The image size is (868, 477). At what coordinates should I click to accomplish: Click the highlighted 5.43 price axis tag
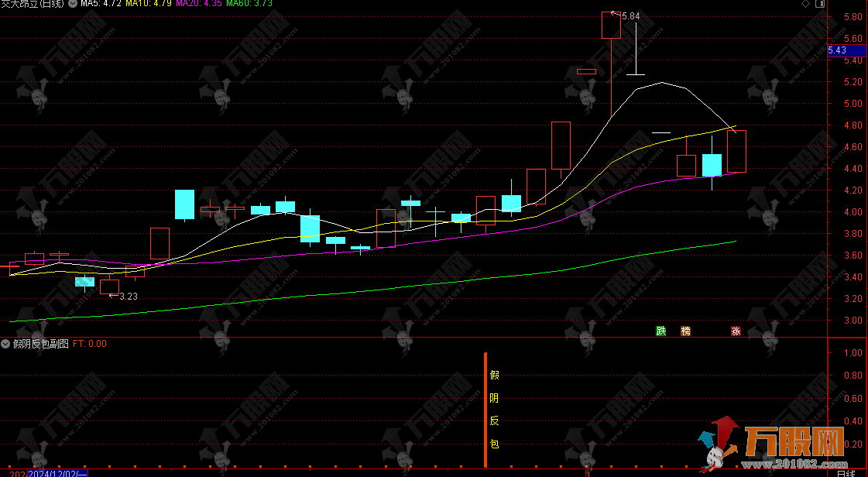(x=847, y=50)
